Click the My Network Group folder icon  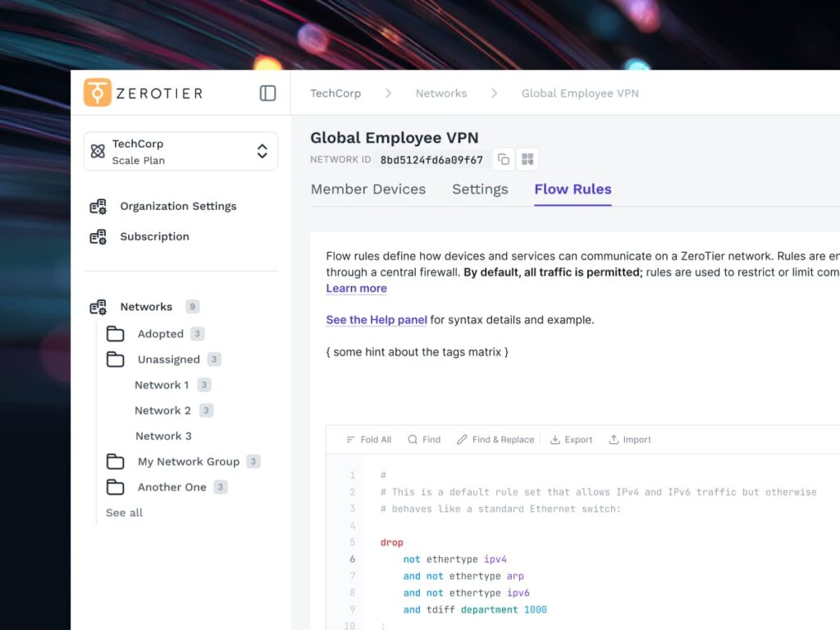(115, 461)
